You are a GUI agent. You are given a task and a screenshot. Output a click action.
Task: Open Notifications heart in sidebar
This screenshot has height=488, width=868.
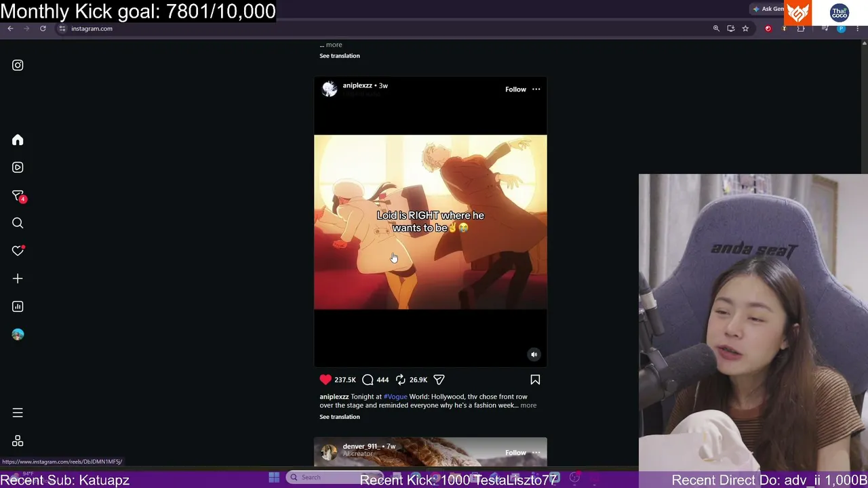(x=18, y=251)
